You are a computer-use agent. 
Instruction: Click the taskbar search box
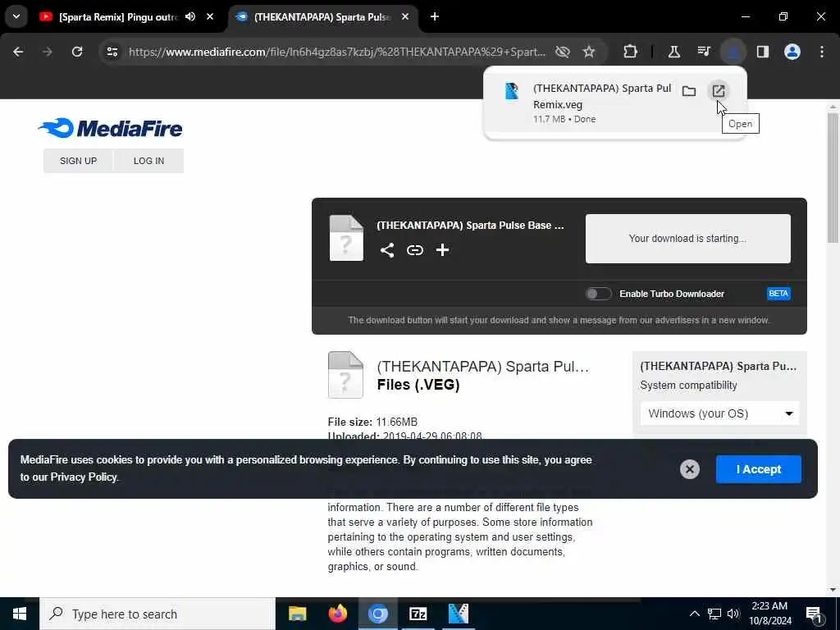tap(157, 614)
